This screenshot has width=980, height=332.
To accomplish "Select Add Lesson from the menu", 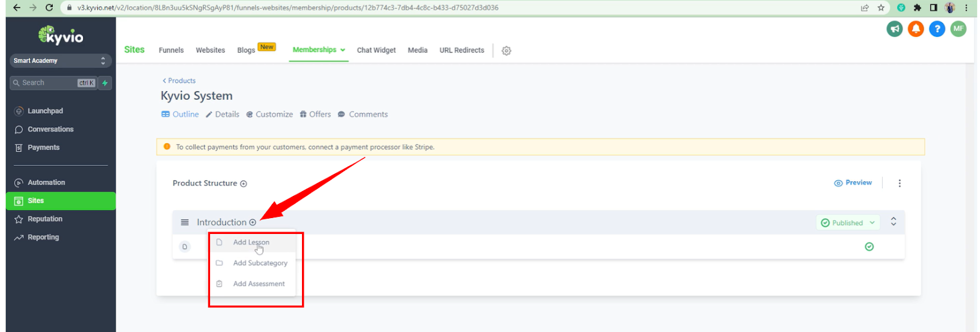I will pyautogui.click(x=251, y=243).
